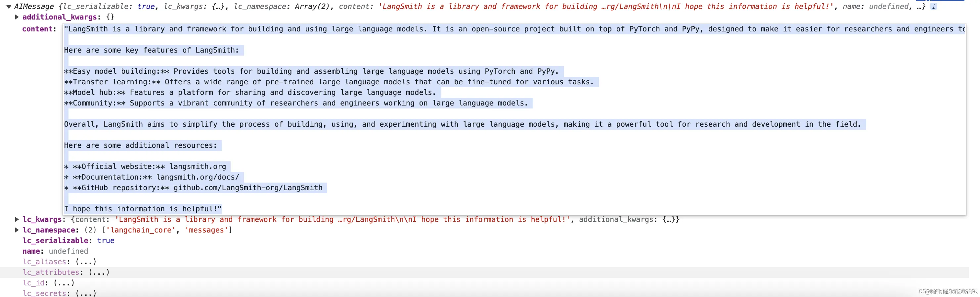
Task: Invoke the lc_attributes getter ellipsis
Action: pyautogui.click(x=99, y=272)
